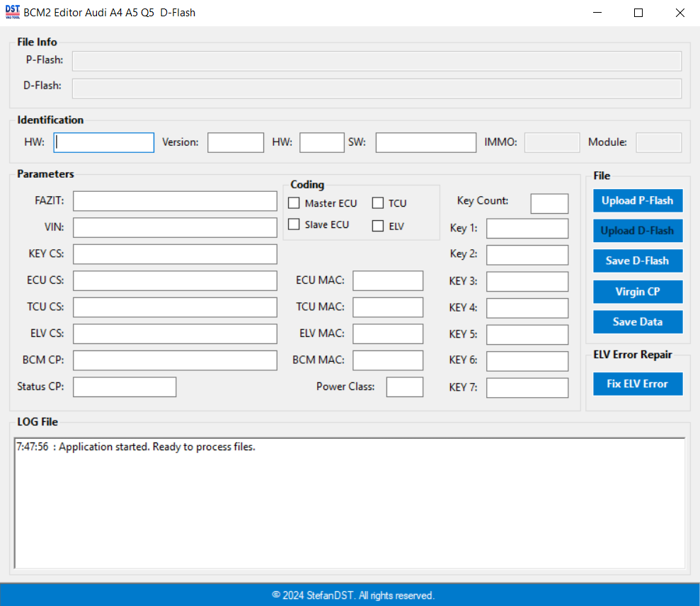Click into the VIN field
This screenshot has height=606, width=700.
pos(175,228)
